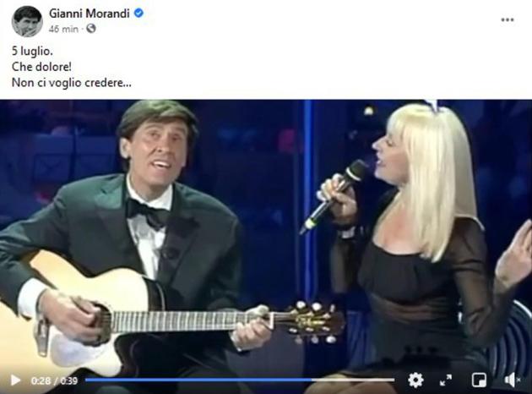Seek using the video progress bar
Screen dimensions: 532x394
coord(240,380)
